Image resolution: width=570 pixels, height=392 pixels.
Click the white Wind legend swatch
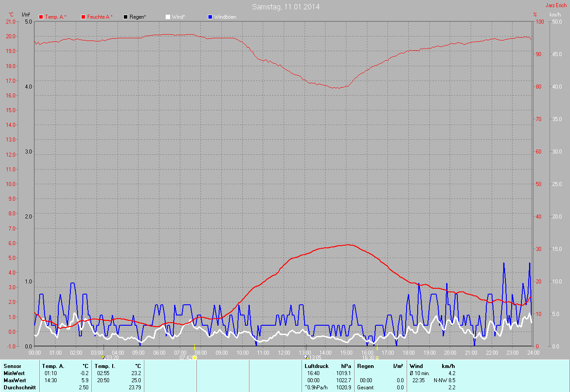(x=167, y=17)
